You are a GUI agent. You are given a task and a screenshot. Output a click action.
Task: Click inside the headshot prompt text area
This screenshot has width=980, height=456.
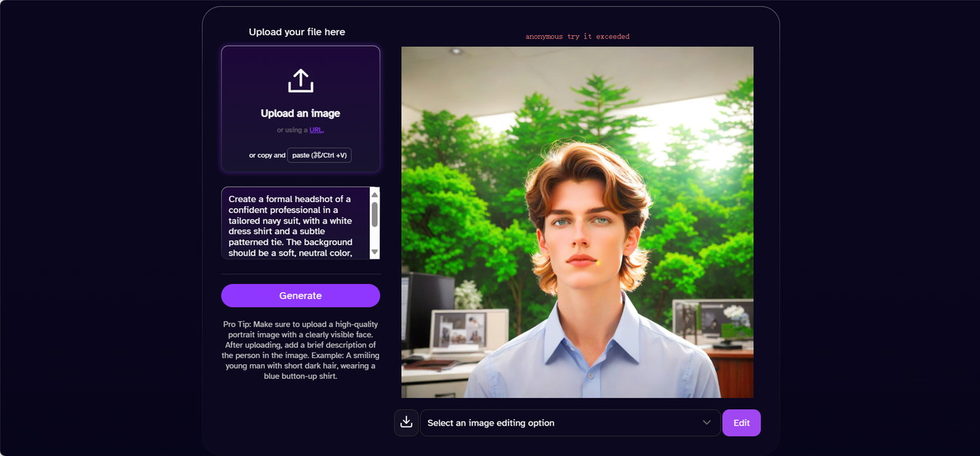[x=295, y=223]
